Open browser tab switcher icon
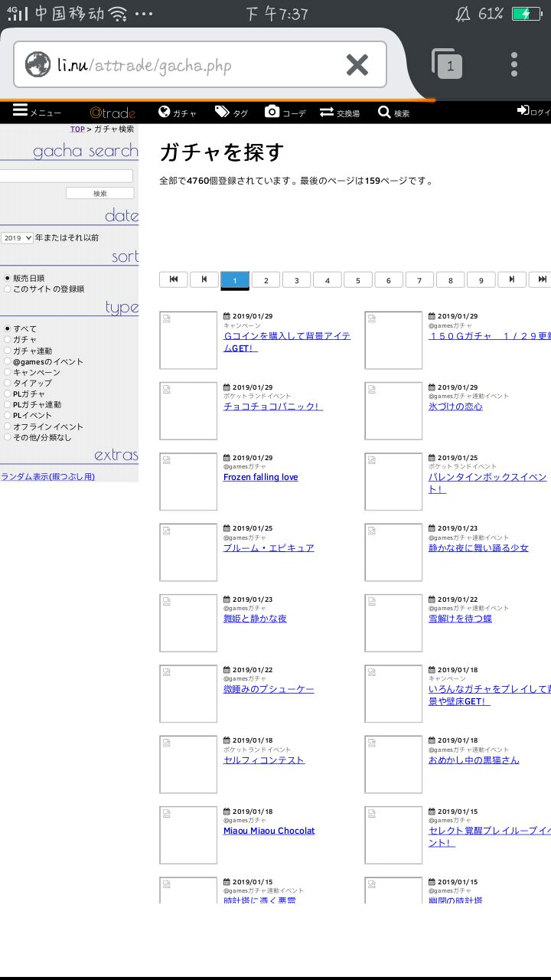 point(447,64)
